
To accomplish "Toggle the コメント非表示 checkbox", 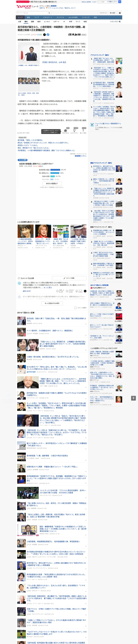I will [x=75, y=308].
